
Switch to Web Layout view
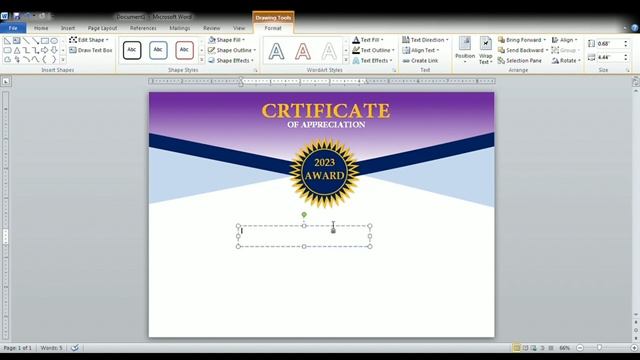(x=534, y=348)
